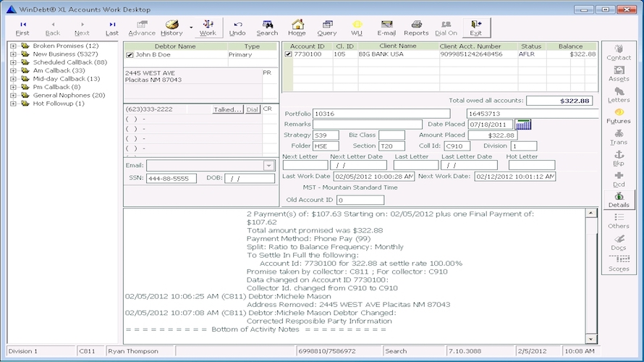
Task: Click into the Next Work Date field
Action: coord(515,176)
